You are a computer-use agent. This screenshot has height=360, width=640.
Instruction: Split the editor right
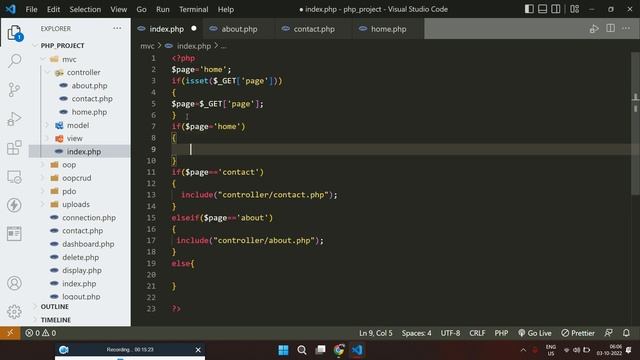[x=611, y=28]
